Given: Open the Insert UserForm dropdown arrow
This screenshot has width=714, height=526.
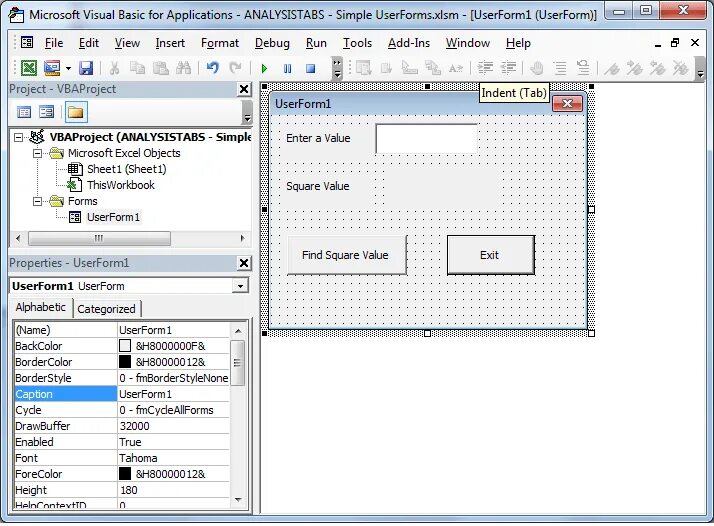Looking at the screenshot, I should (68, 69).
